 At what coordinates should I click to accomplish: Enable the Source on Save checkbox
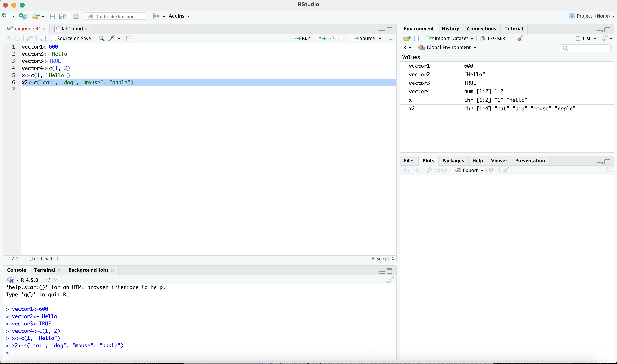point(53,38)
